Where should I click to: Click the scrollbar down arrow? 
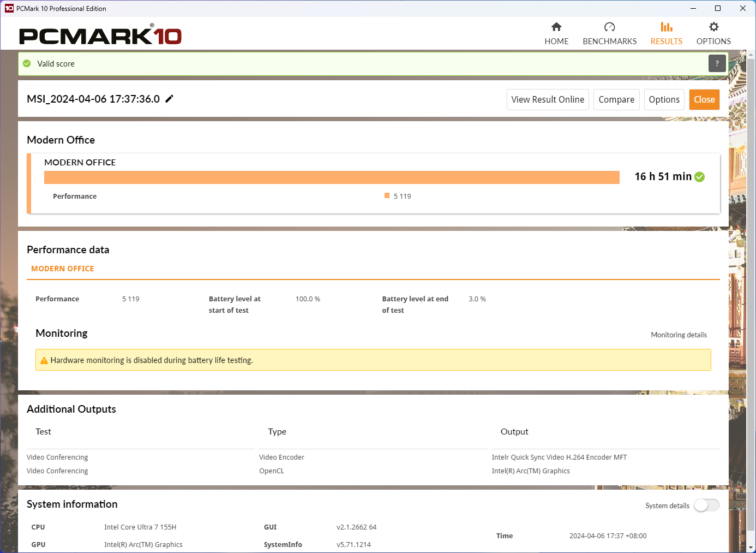point(751,548)
